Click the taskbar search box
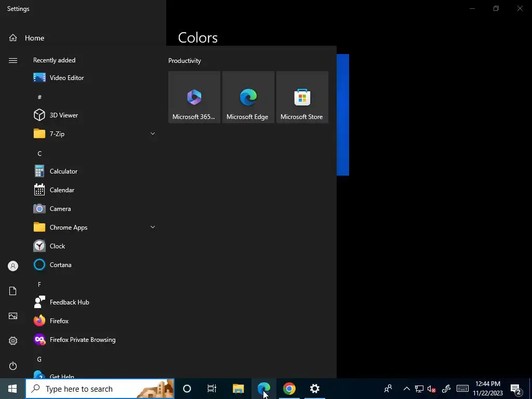Image resolution: width=532 pixels, height=399 pixels. pos(100,389)
